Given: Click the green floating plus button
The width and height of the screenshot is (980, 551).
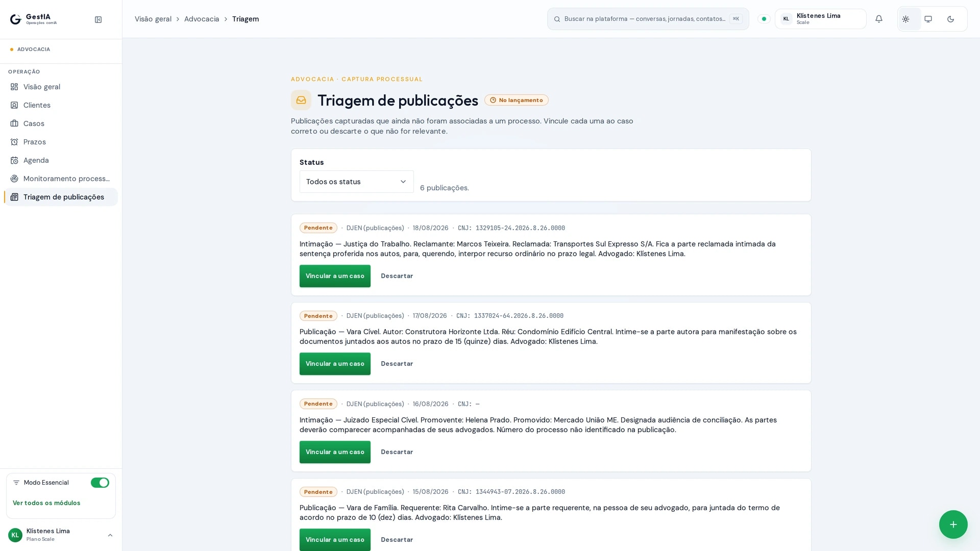Looking at the screenshot, I should 953,524.
